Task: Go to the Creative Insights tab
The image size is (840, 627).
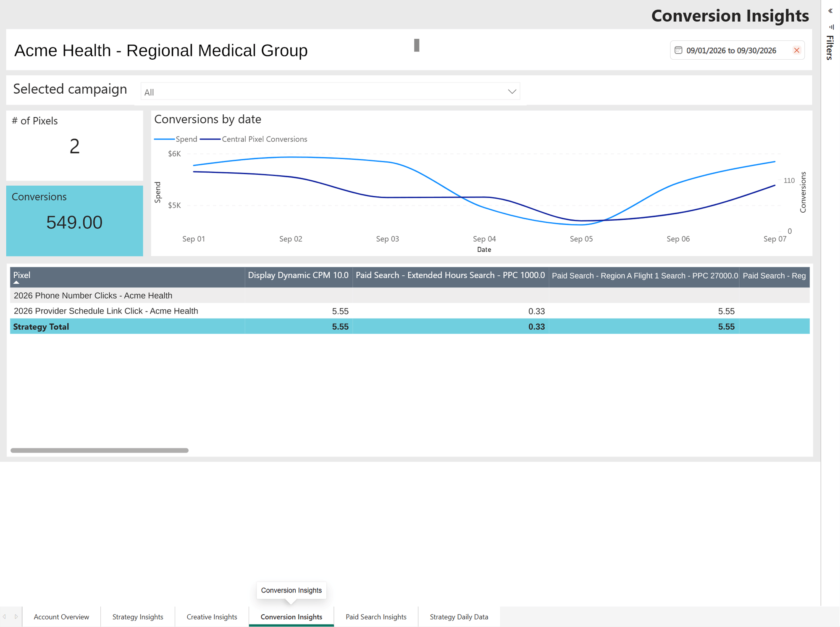Action: 212,616
